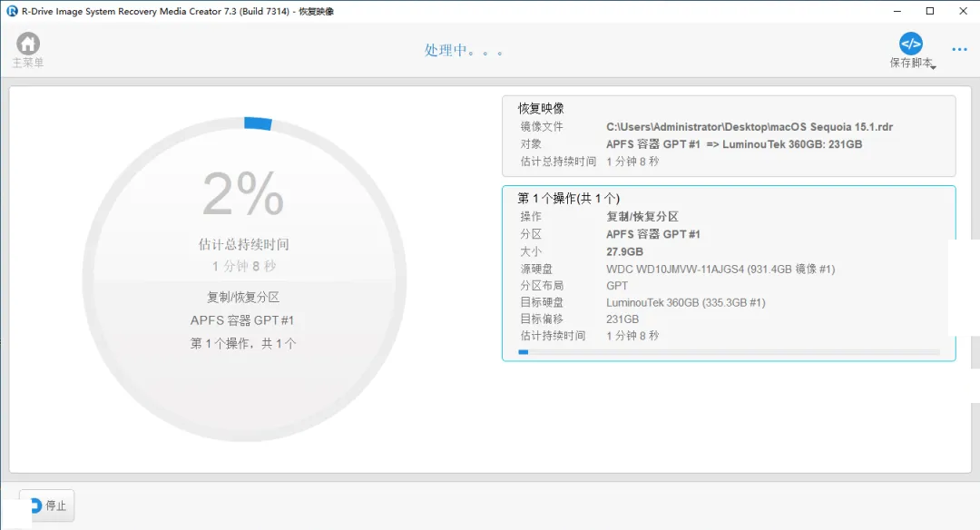
Task: Click target disk LuminouTek 360GB (335.3GB #1)
Action: point(686,302)
